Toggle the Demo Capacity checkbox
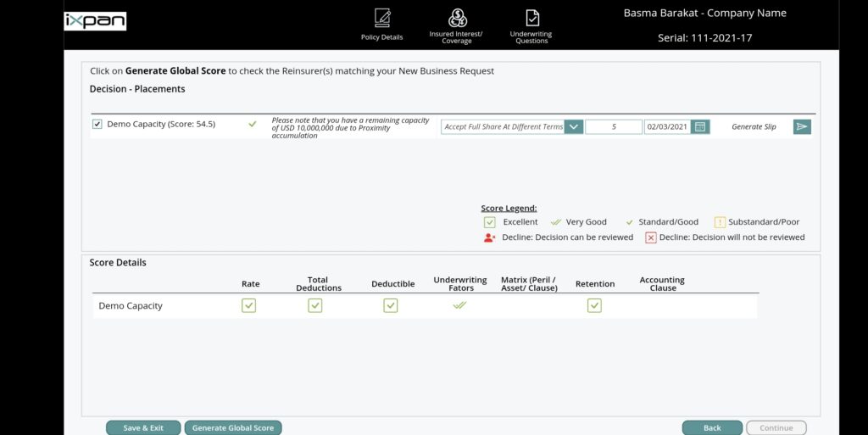The height and width of the screenshot is (435, 868). [97, 124]
